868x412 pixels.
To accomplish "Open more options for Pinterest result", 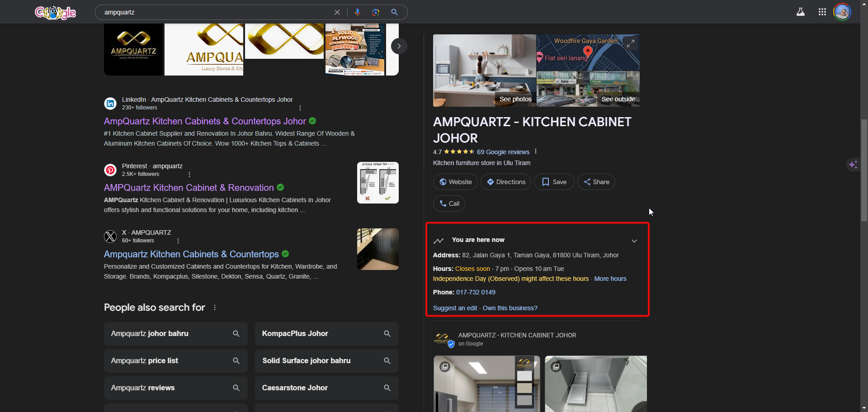I will [x=189, y=175].
